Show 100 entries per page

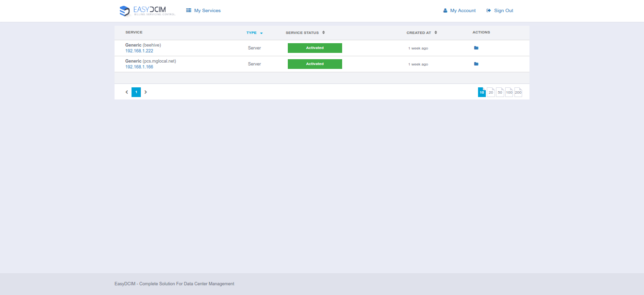(509, 92)
